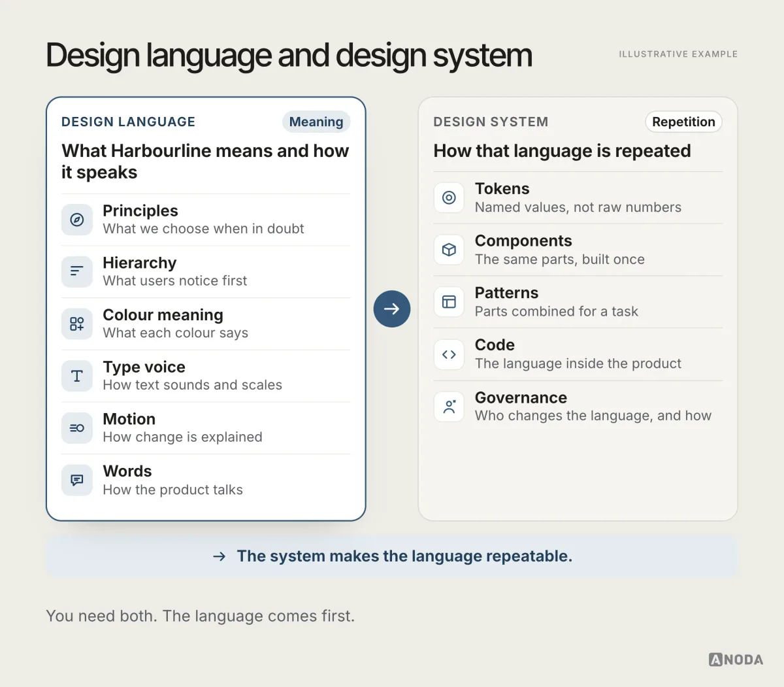This screenshot has width=784, height=687.
Task: Click the Colour meaning shapes icon
Action: (x=77, y=324)
